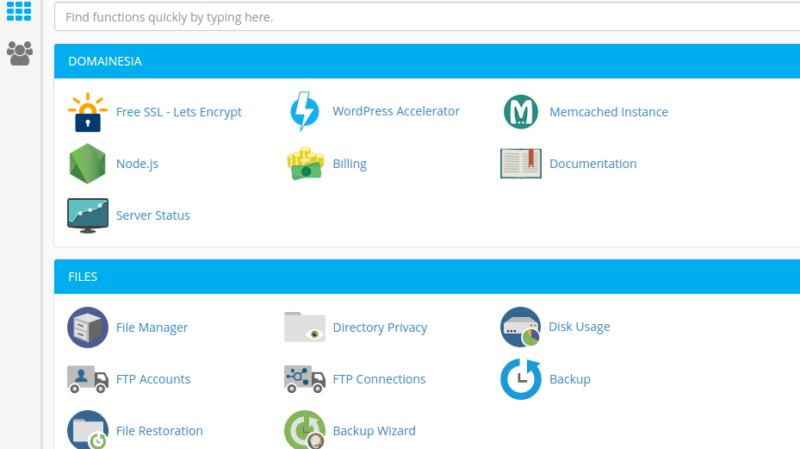The width and height of the screenshot is (800, 449).
Task: Visit the Documentation text link
Action: tap(593, 164)
